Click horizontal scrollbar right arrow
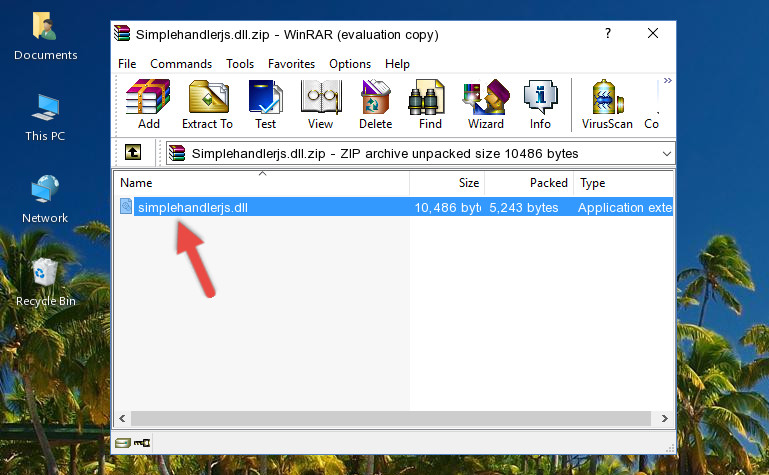This screenshot has height=475, width=769. pos(665,418)
